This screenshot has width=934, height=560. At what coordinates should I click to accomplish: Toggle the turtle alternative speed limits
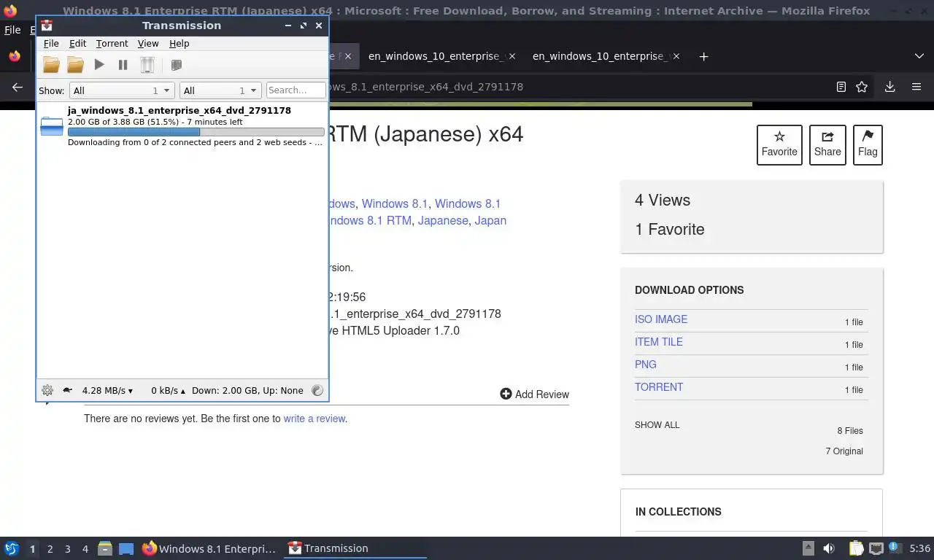(67, 390)
